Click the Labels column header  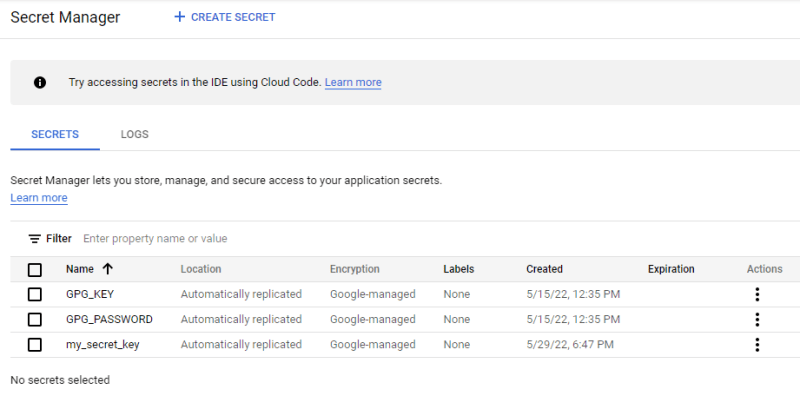pyautogui.click(x=459, y=269)
